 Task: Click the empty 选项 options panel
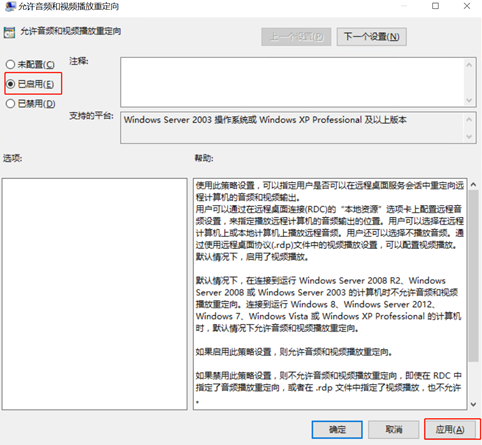(95, 294)
